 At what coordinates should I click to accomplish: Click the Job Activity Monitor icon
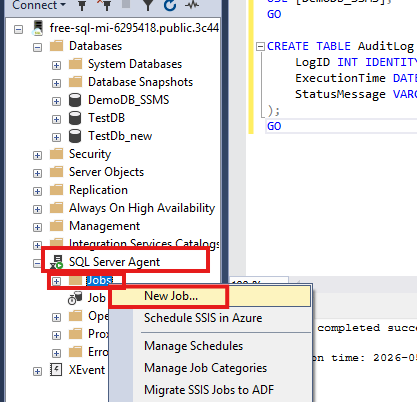pyautogui.click(x=75, y=298)
